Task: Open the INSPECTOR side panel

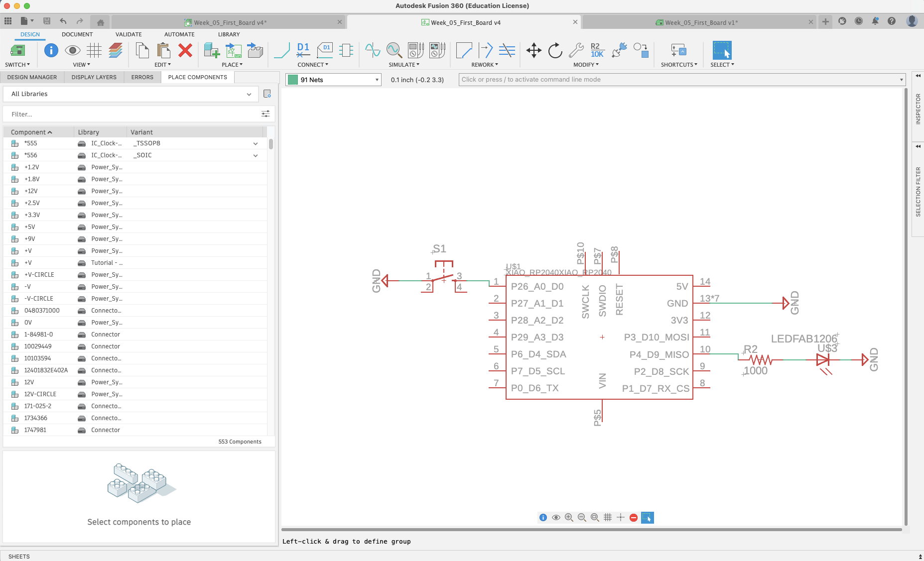Action: coord(918,109)
